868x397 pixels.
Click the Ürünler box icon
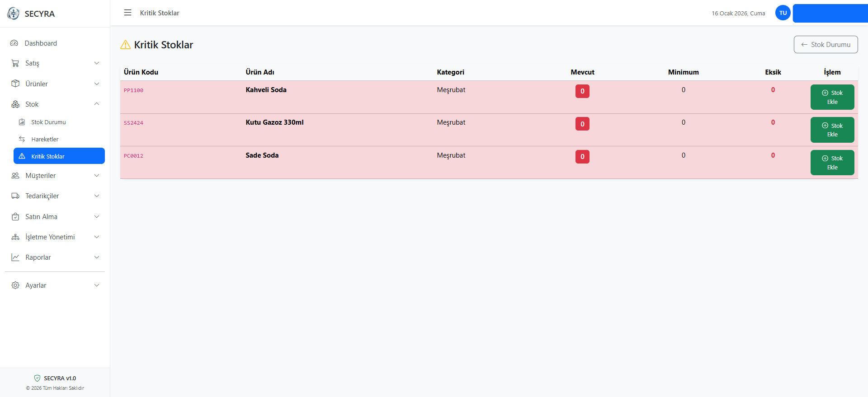tap(15, 84)
